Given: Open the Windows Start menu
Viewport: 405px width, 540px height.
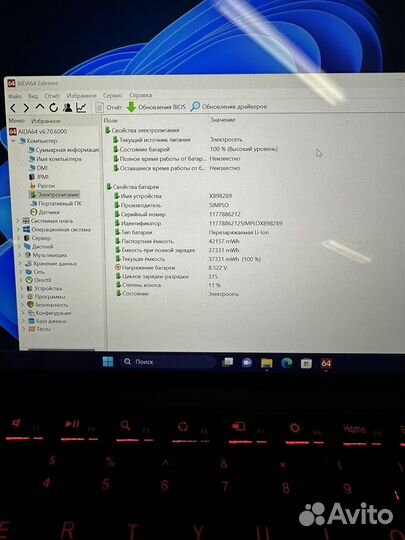Looking at the screenshot, I should click(x=108, y=362).
